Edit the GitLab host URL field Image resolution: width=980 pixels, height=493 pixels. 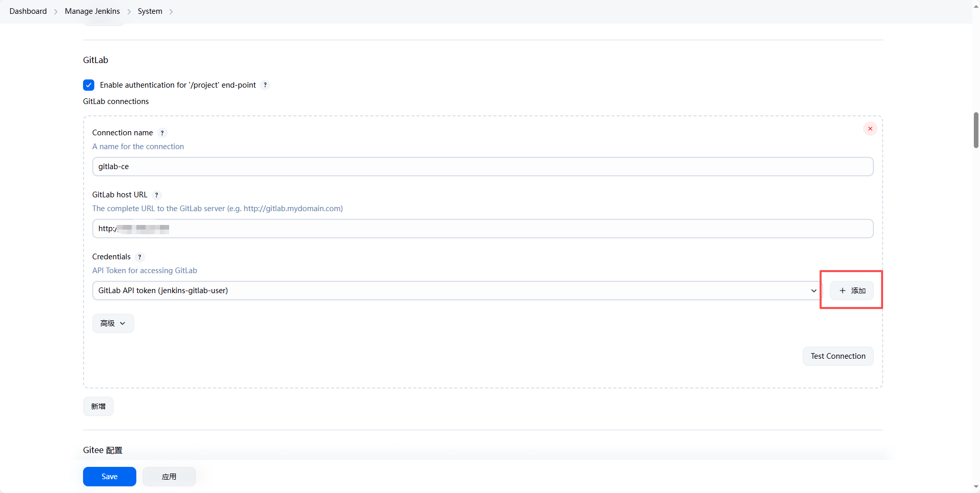(x=483, y=229)
